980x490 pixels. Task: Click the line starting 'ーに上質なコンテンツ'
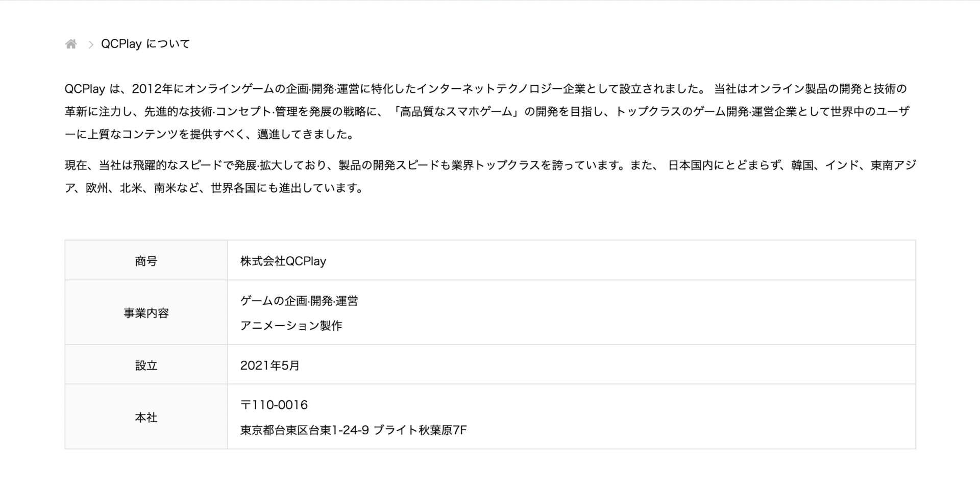pos(210,134)
